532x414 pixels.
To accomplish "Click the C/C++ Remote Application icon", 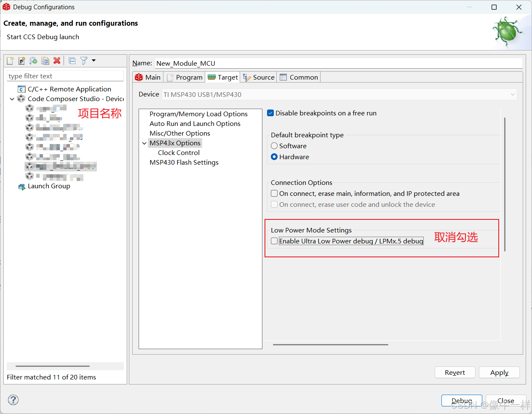I will pos(21,89).
